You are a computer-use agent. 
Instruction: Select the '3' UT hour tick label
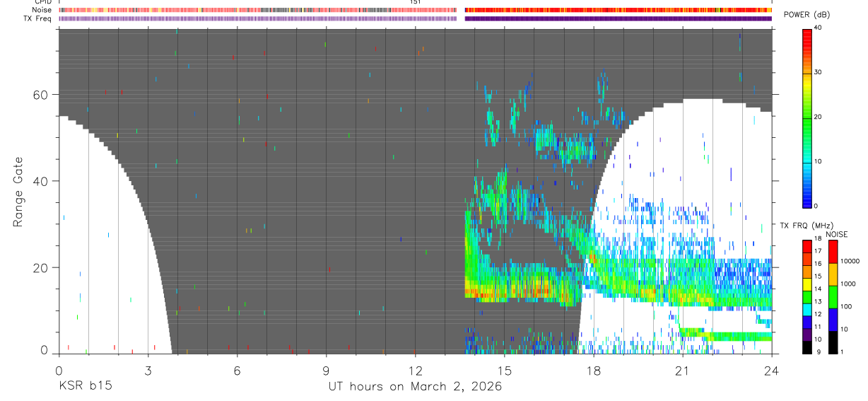pos(148,369)
